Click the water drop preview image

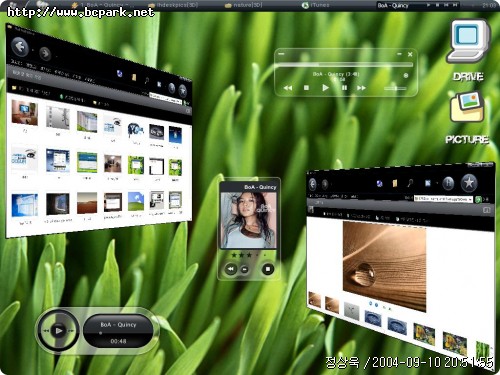[384, 266]
